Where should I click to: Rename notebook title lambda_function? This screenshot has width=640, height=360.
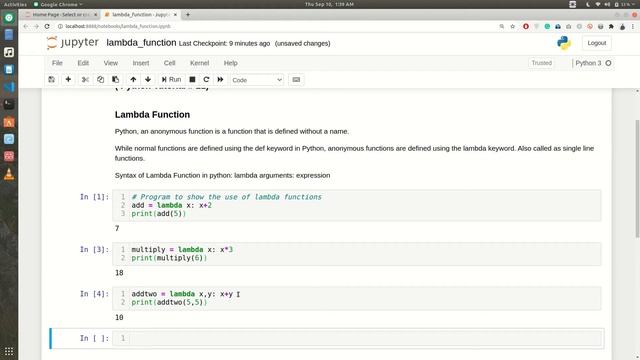(x=141, y=43)
